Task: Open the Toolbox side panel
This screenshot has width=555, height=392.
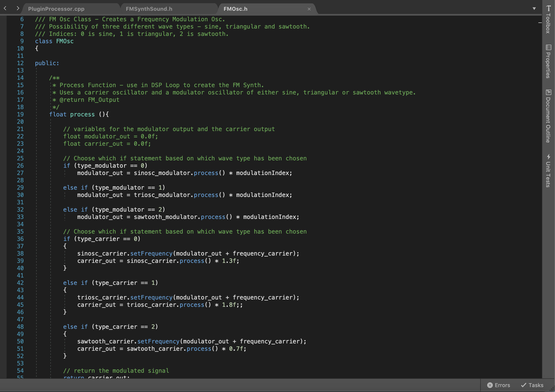Action: [x=548, y=20]
